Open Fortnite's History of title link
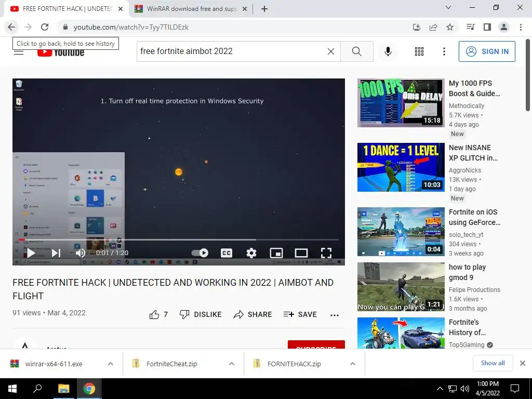Image resolution: width=532 pixels, height=399 pixels. click(x=467, y=327)
